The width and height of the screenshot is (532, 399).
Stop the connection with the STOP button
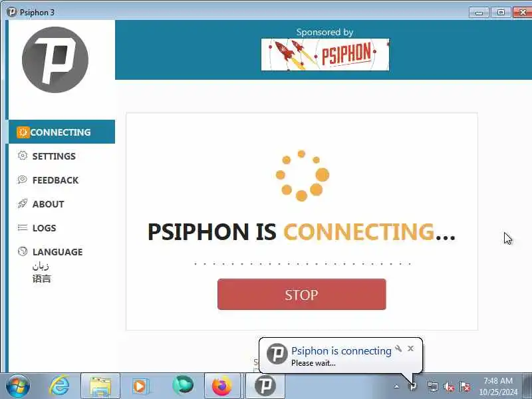[x=302, y=295]
